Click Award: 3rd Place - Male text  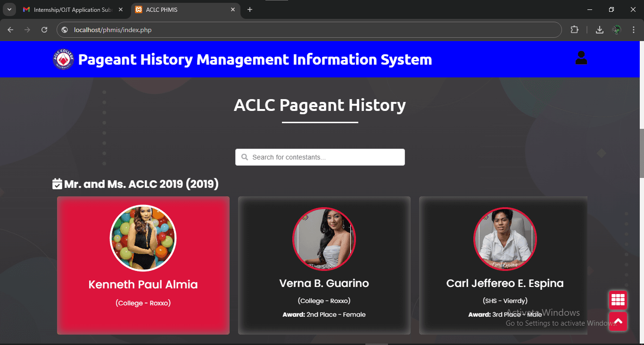(x=505, y=314)
